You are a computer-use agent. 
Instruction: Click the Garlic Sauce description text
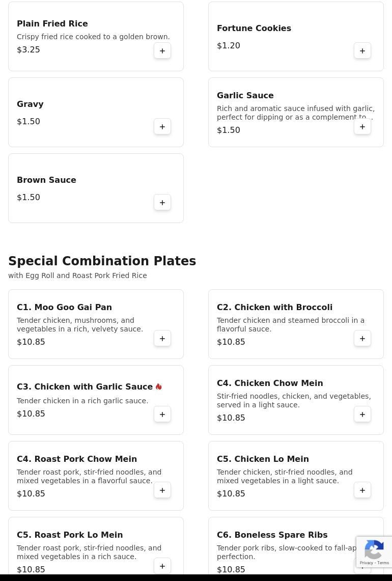295,113
